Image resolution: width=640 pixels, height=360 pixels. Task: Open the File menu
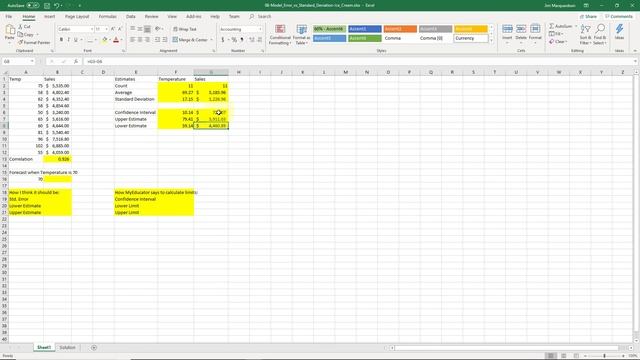coord(9,16)
